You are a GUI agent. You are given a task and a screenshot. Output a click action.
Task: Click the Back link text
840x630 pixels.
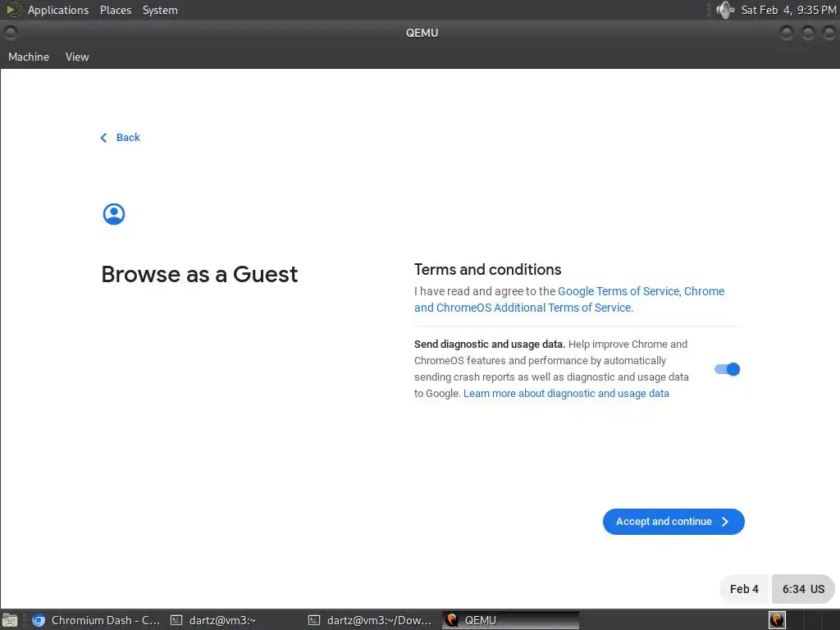coord(128,138)
